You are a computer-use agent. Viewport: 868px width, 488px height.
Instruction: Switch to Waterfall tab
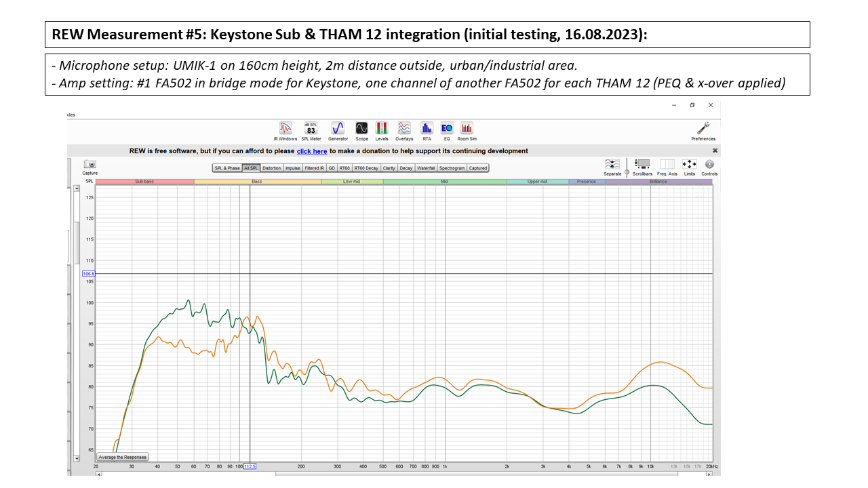point(426,168)
